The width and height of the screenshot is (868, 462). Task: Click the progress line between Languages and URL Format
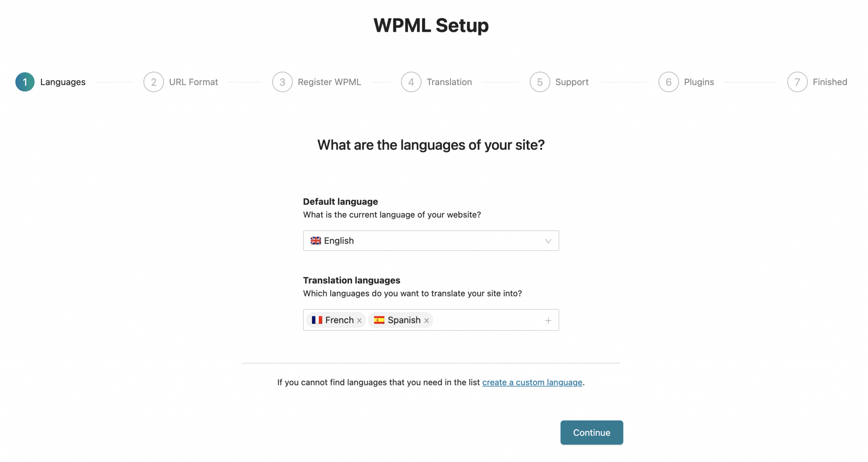pos(114,82)
